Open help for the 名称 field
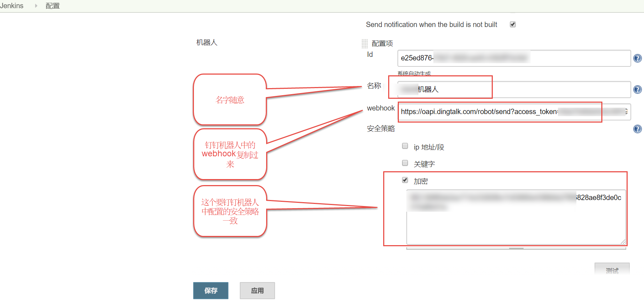The width and height of the screenshot is (644, 302). click(x=637, y=90)
